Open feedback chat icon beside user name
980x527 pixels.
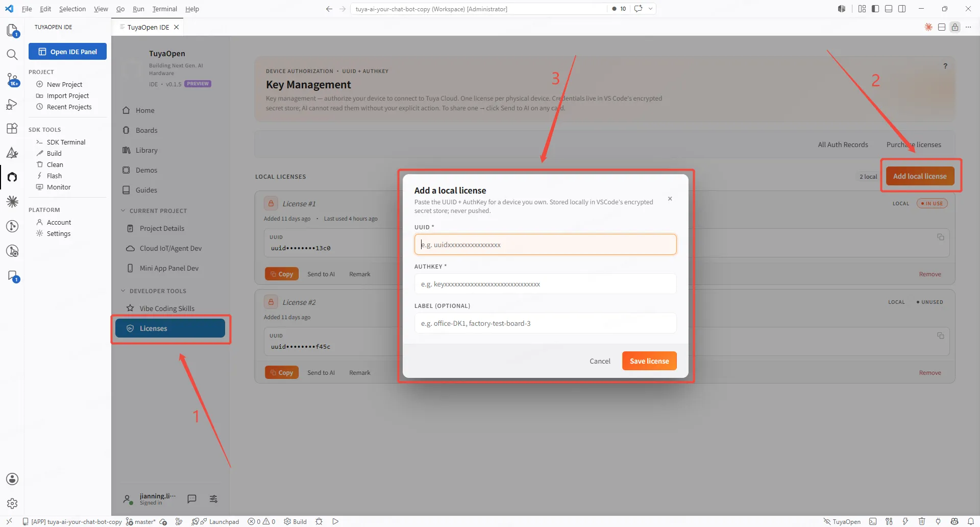[192, 499]
